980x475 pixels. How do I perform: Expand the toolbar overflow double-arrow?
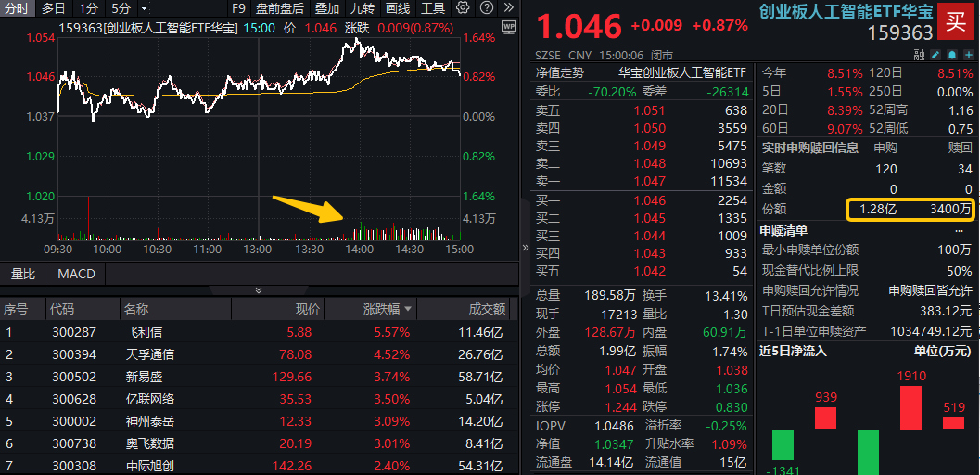(508, 8)
